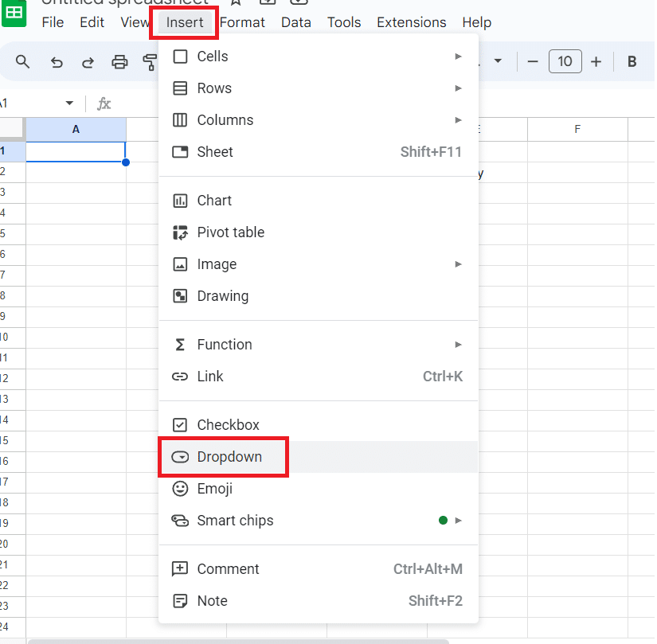
Task: Print the spreadsheet via the printer icon
Action: pyautogui.click(x=119, y=61)
